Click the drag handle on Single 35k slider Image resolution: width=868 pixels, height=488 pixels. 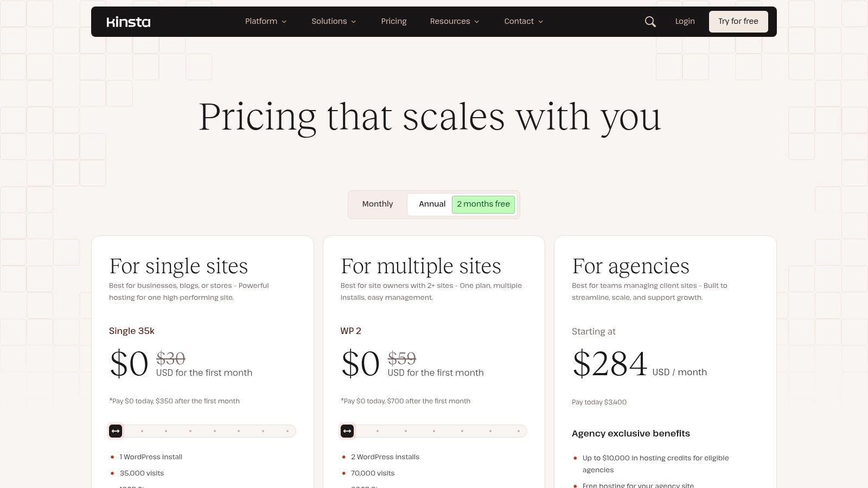click(116, 431)
